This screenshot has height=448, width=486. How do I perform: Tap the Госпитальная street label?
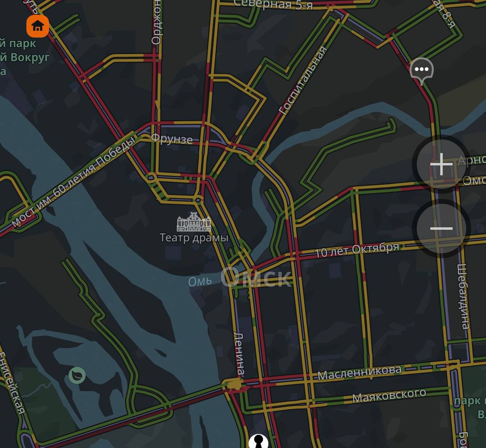click(303, 80)
